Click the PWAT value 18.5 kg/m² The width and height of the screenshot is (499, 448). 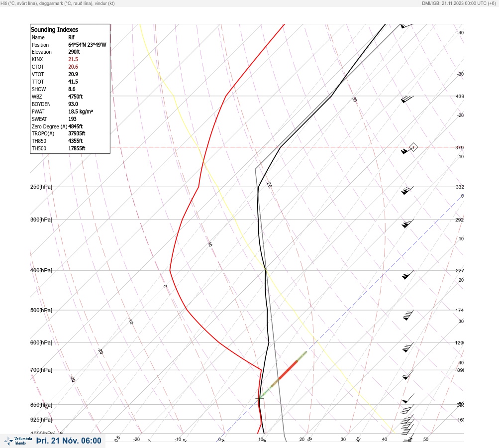click(x=81, y=112)
